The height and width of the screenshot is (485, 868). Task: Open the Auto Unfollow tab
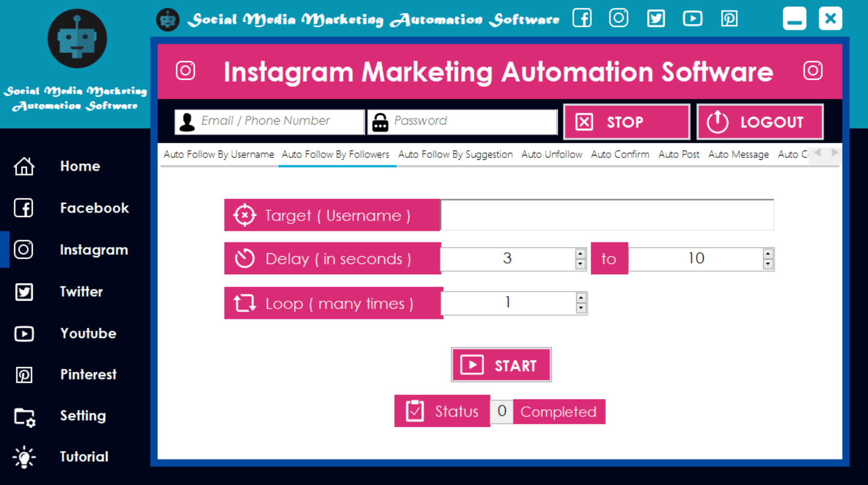pos(552,154)
